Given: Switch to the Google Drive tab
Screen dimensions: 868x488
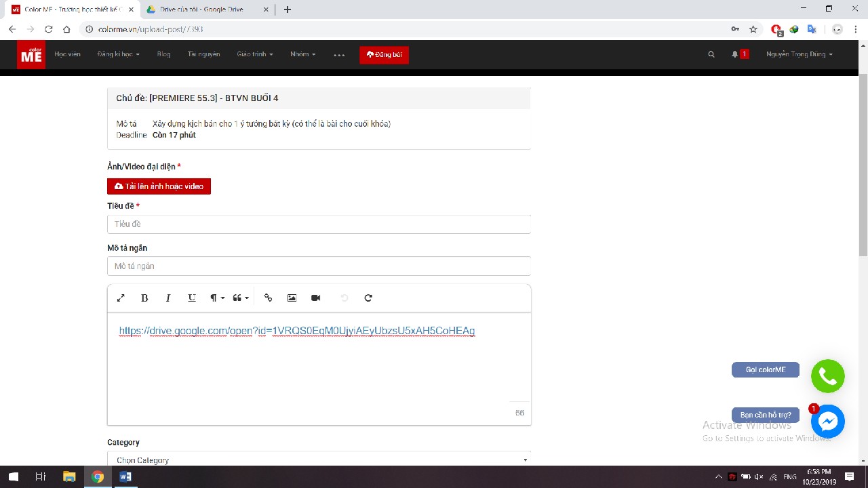Looking at the screenshot, I should [203, 9].
